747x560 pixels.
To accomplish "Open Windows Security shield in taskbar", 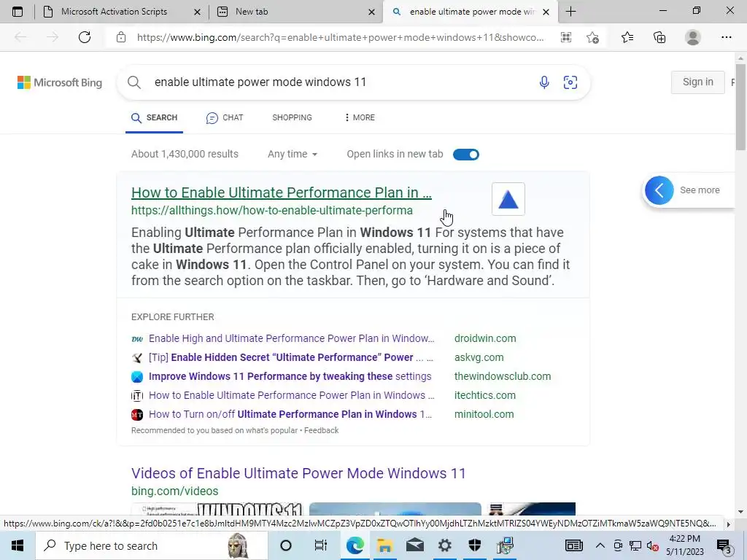I will pyautogui.click(x=475, y=545).
